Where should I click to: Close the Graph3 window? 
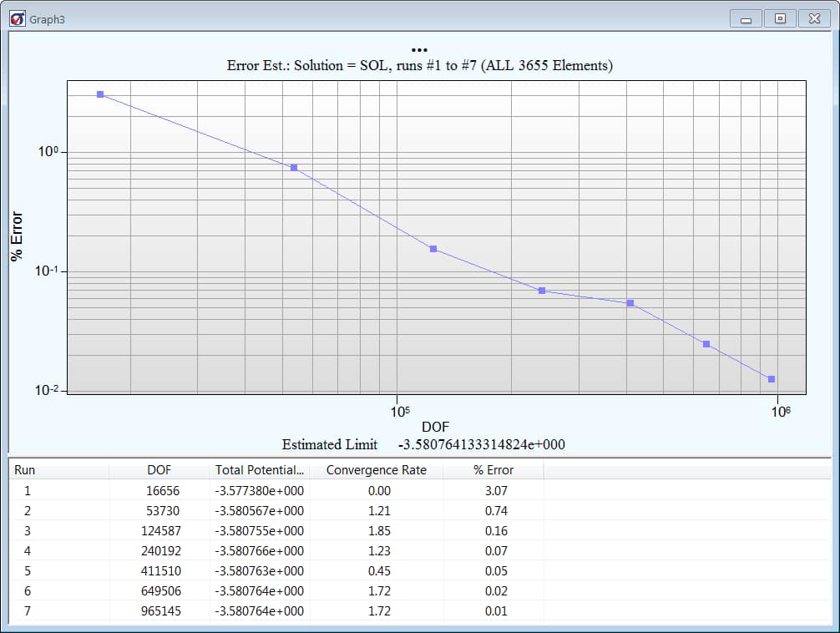[812, 18]
